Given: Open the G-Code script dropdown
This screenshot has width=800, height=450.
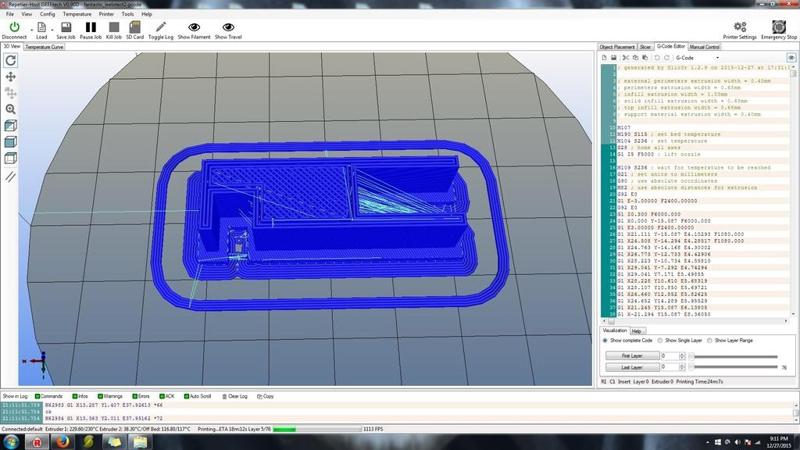Looking at the screenshot, I should 697,58.
